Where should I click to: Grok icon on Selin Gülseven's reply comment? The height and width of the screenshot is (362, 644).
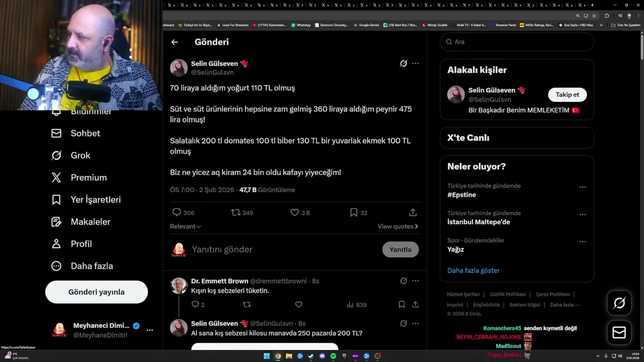(404, 323)
